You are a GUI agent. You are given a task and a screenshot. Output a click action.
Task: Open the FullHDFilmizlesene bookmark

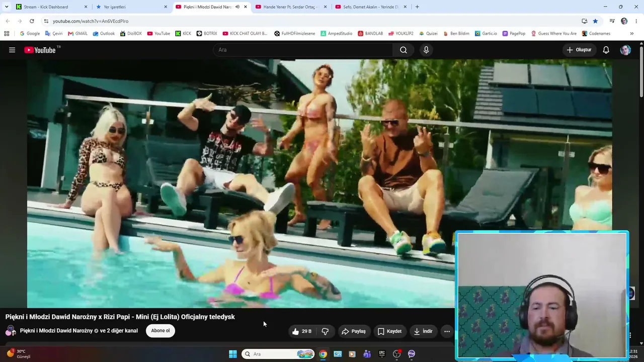[x=295, y=34]
